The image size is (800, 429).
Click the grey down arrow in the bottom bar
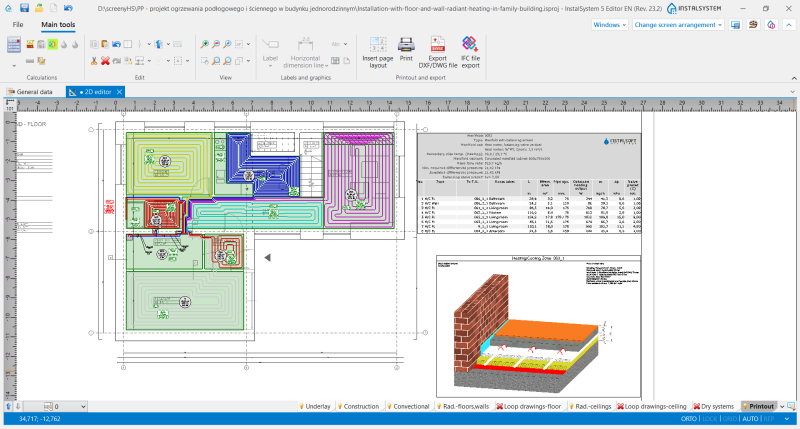click(18, 406)
